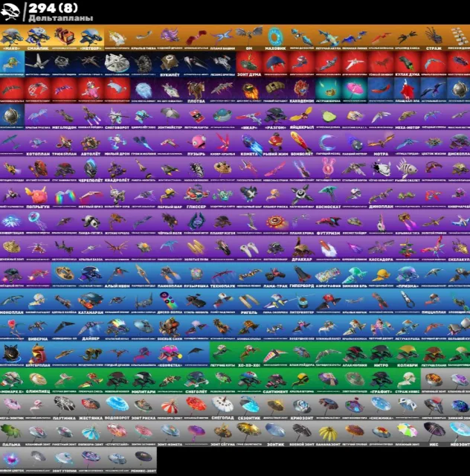This screenshot has width=470, height=476.
Task: Select the БУРГЕРПЛАН glider
Action: coord(38,355)
